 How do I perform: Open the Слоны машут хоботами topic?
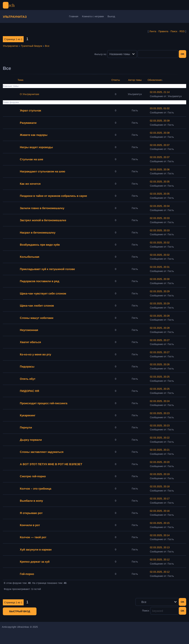(x=36, y=318)
